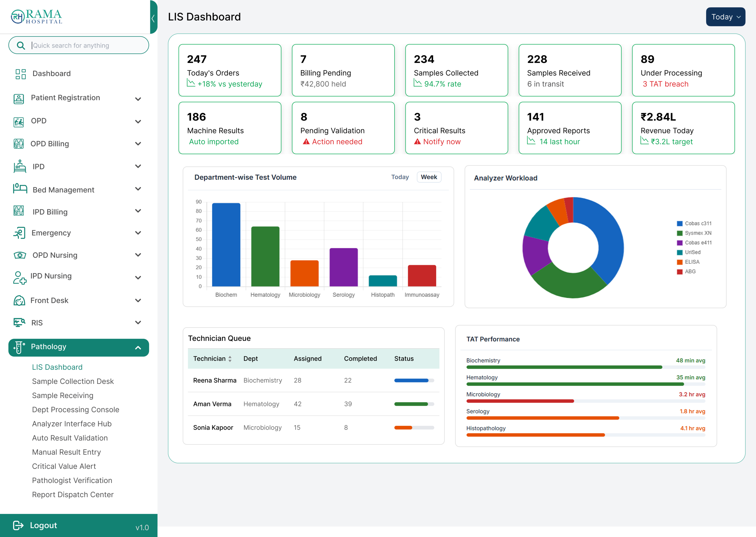Click the Patient Registration icon
The image size is (756, 537).
click(19, 99)
